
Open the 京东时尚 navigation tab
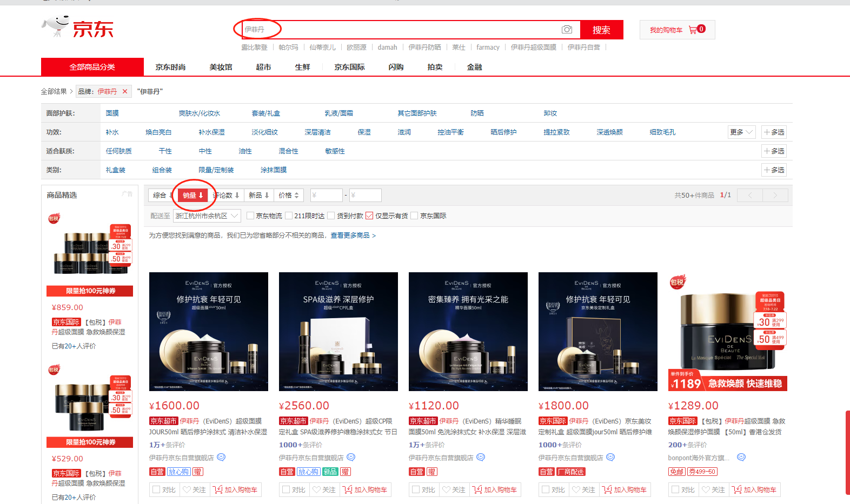[171, 67]
